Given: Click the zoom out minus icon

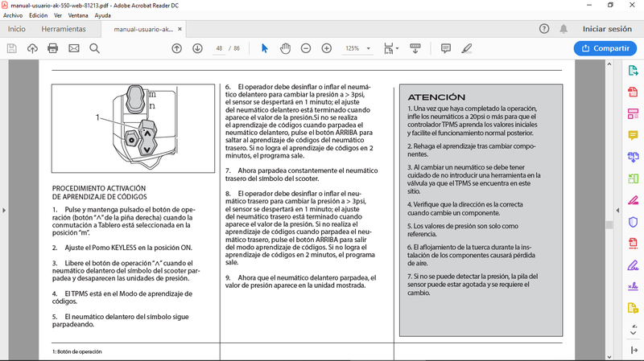Looking at the screenshot, I should 306,48.
